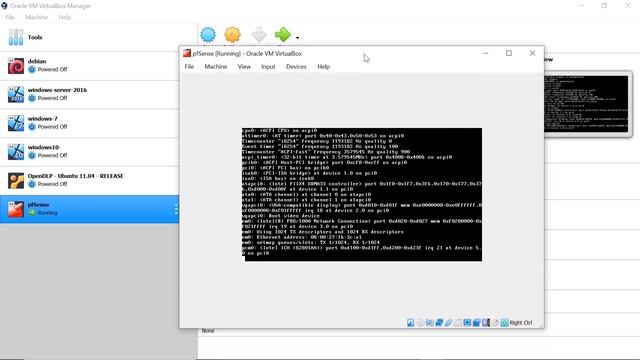Click the pfSense VM window title bar icon
Screen dimensions: 640x360
click(187, 53)
